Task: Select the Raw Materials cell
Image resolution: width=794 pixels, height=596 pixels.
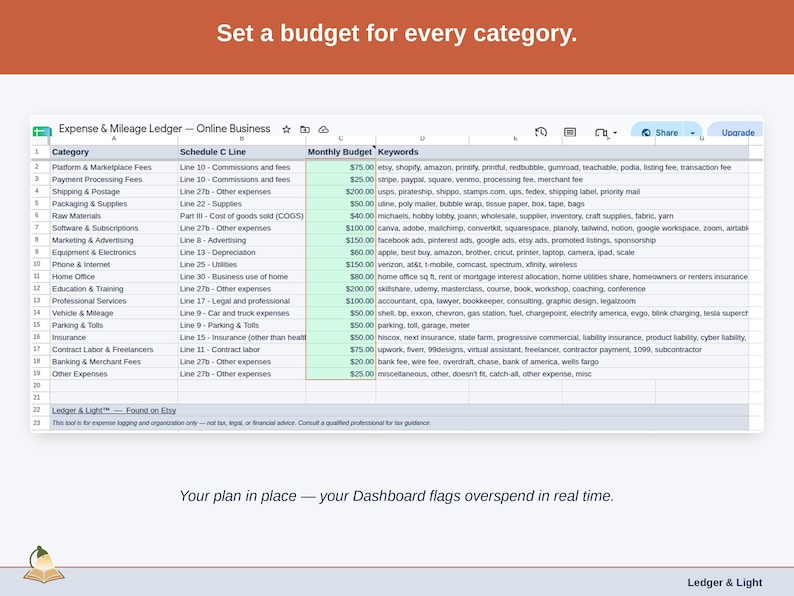Action: click(x=114, y=216)
